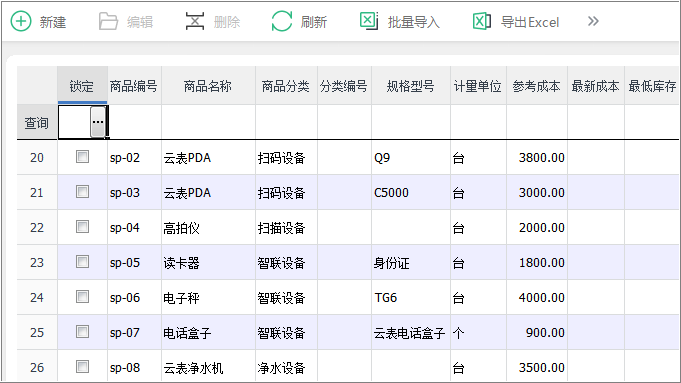681x383 pixels.
Task: Click the green plus 新建 icon
Action: pyautogui.click(x=21, y=21)
